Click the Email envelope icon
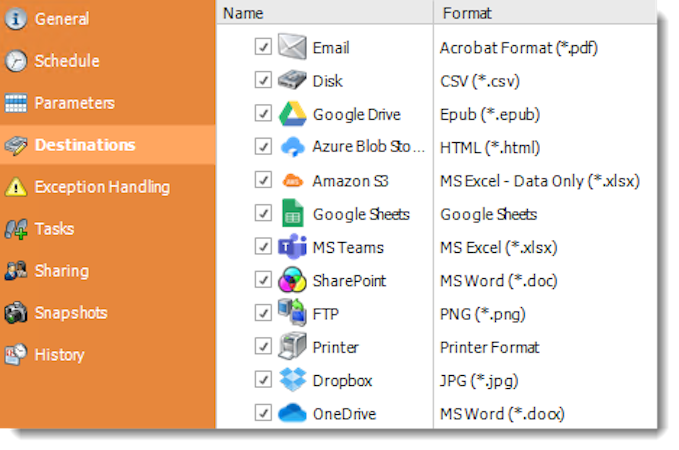Image resolution: width=679 pixels, height=450 pixels. [292, 47]
